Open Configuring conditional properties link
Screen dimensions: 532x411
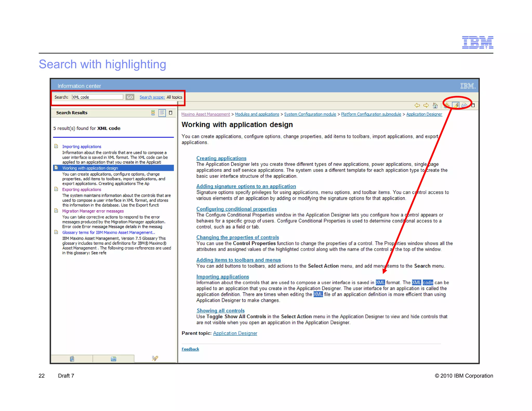[236, 209]
